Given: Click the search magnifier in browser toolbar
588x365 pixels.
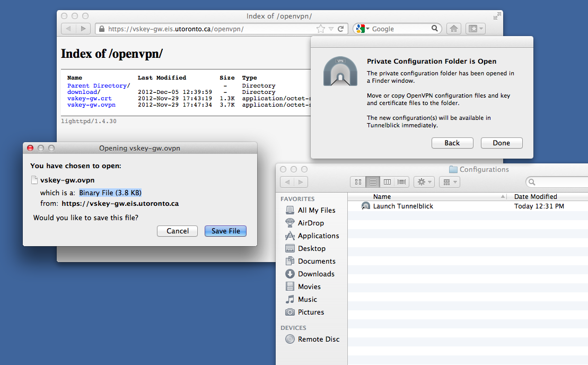Looking at the screenshot, I should (435, 29).
